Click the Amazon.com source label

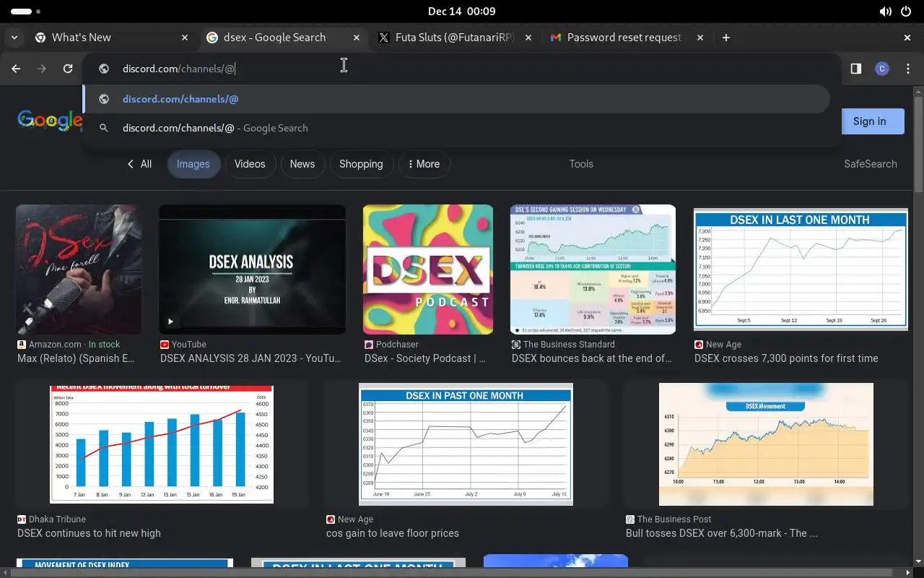(55, 345)
